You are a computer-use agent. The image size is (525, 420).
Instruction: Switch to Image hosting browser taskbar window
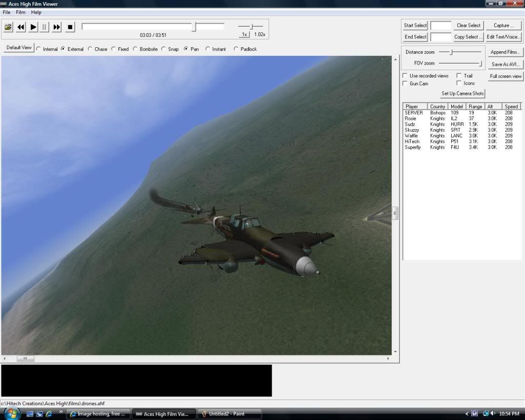[98, 414]
